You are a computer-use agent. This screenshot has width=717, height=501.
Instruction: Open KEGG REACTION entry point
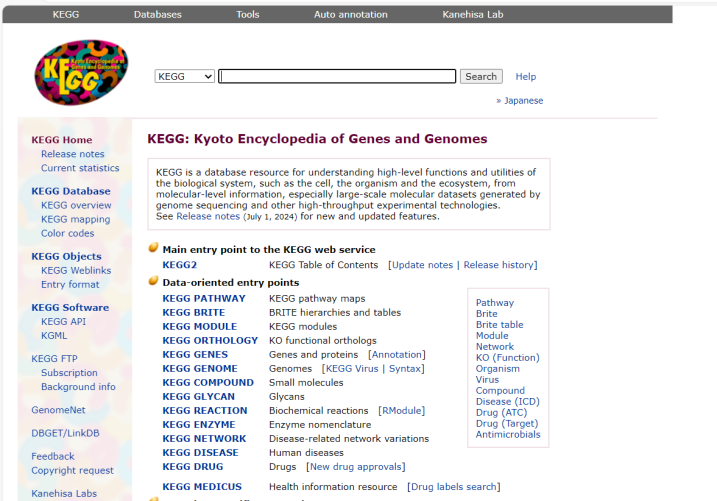[x=205, y=410]
